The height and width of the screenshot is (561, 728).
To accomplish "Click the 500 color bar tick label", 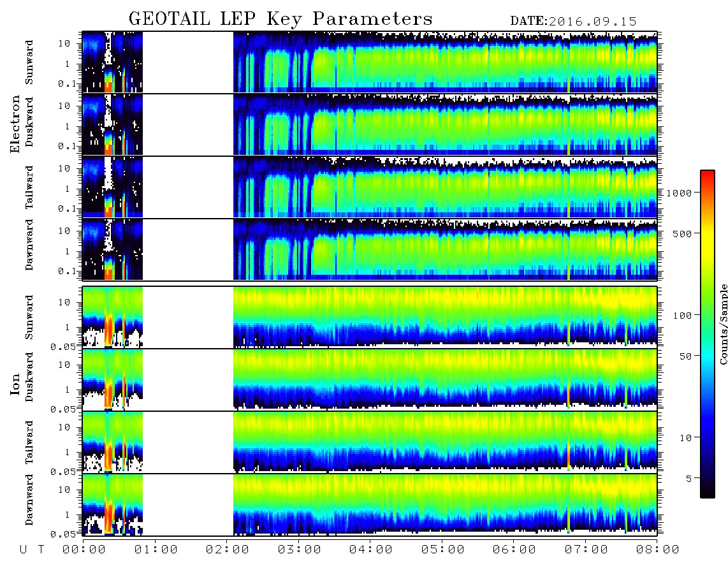I will (x=682, y=233).
